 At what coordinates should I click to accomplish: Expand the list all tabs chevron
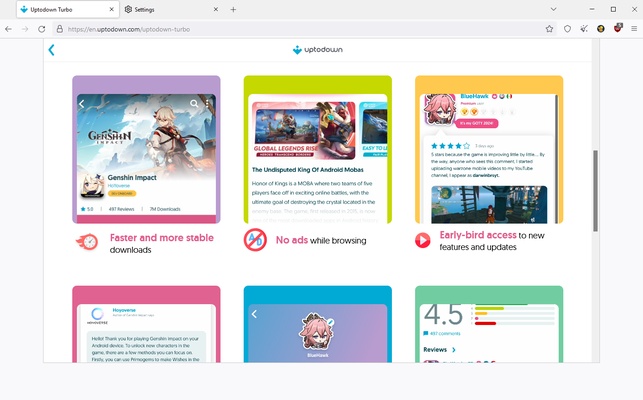pyautogui.click(x=553, y=9)
